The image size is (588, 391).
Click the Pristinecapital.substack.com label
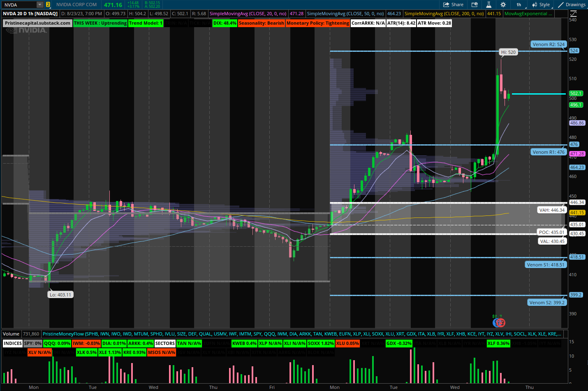[x=37, y=23]
